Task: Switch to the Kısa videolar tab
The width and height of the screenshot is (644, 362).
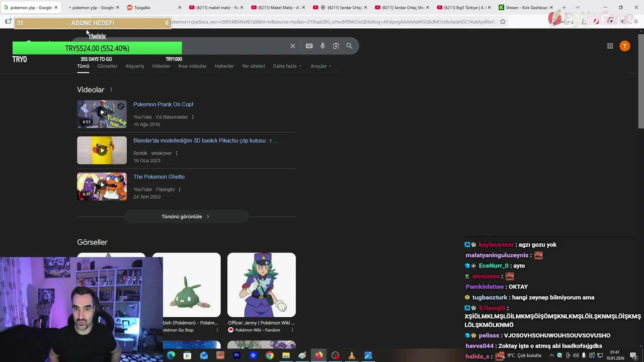Action: [192, 66]
